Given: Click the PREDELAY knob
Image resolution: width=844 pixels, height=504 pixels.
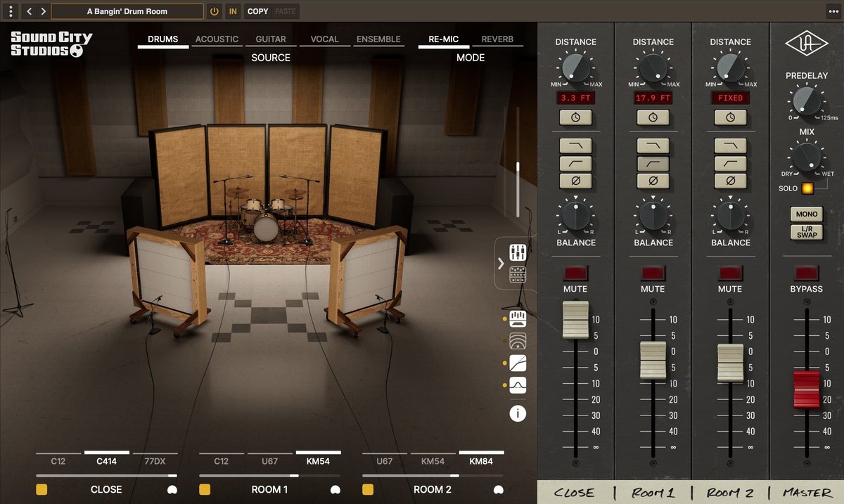Looking at the screenshot, I should (807, 101).
